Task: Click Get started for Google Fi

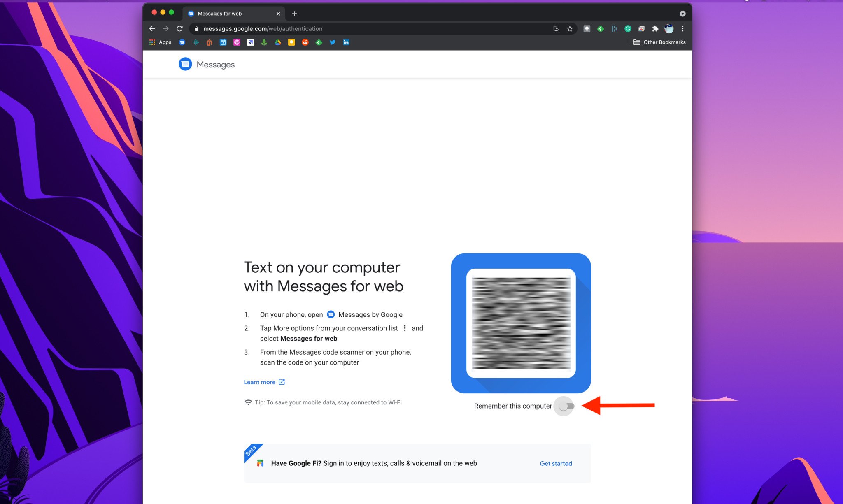Action: 556,463
